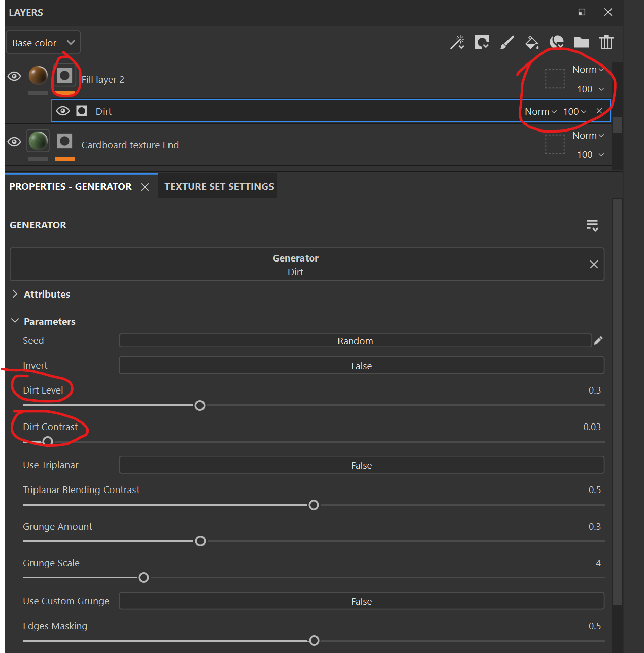Click the Edges Masking slider handle
Screen dimensions: 644x653
pos(314,640)
